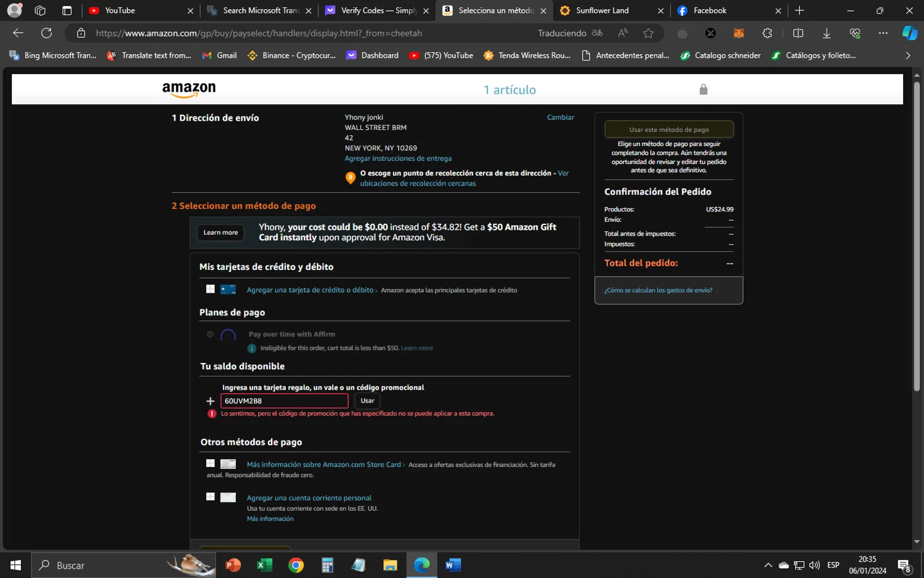Click Agregar una cuenta corriente personal link
The height and width of the screenshot is (578, 924).
click(x=309, y=498)
